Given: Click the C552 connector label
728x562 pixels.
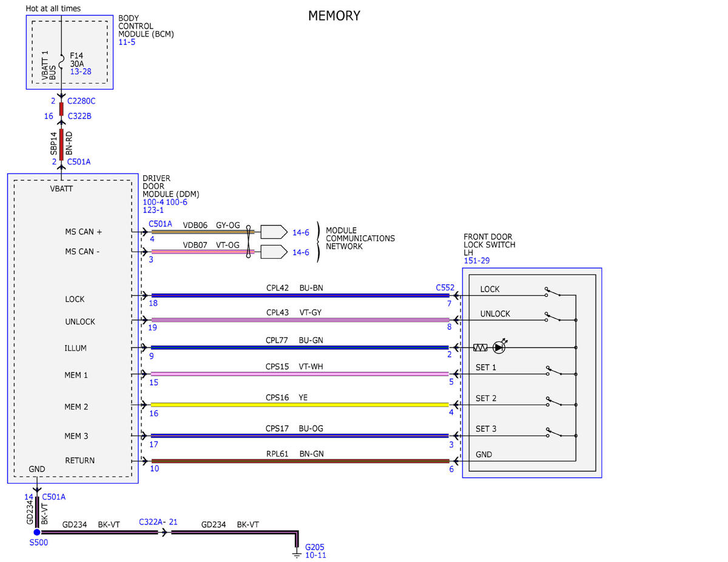Looking at the screenshot, I should (445, 287).
